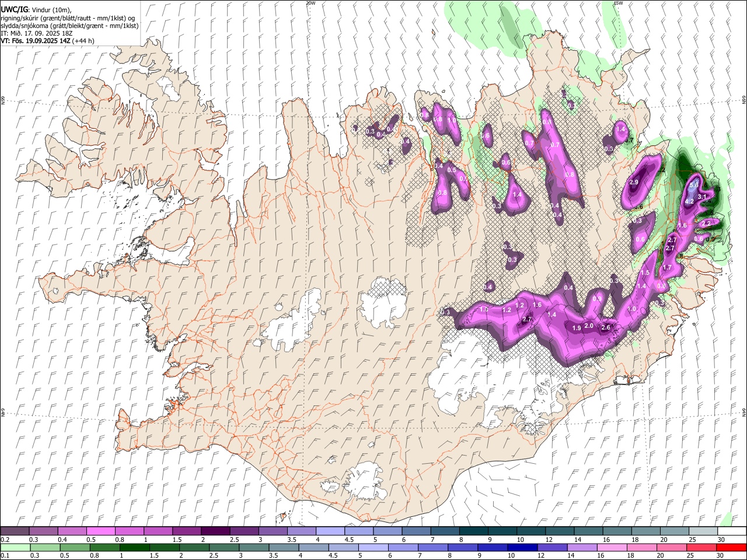Select the light gray swatch between 25 and 30
Screen dimensions: 747x560
(x=703, y=531)
